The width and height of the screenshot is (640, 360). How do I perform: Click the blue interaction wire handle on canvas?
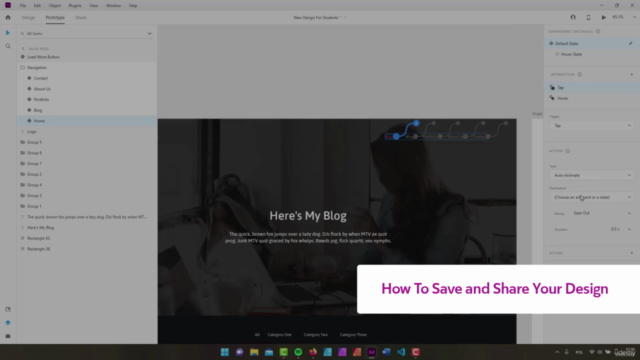pyautogui.click(x=396, y=136)
